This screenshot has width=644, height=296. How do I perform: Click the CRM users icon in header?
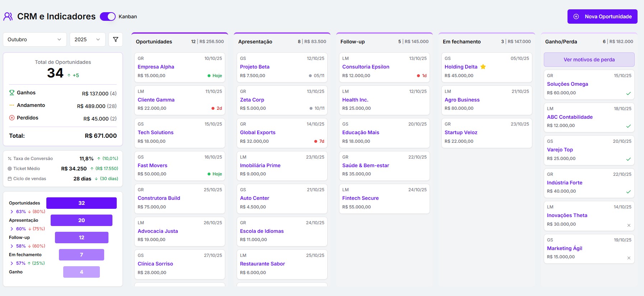(8, 17)
